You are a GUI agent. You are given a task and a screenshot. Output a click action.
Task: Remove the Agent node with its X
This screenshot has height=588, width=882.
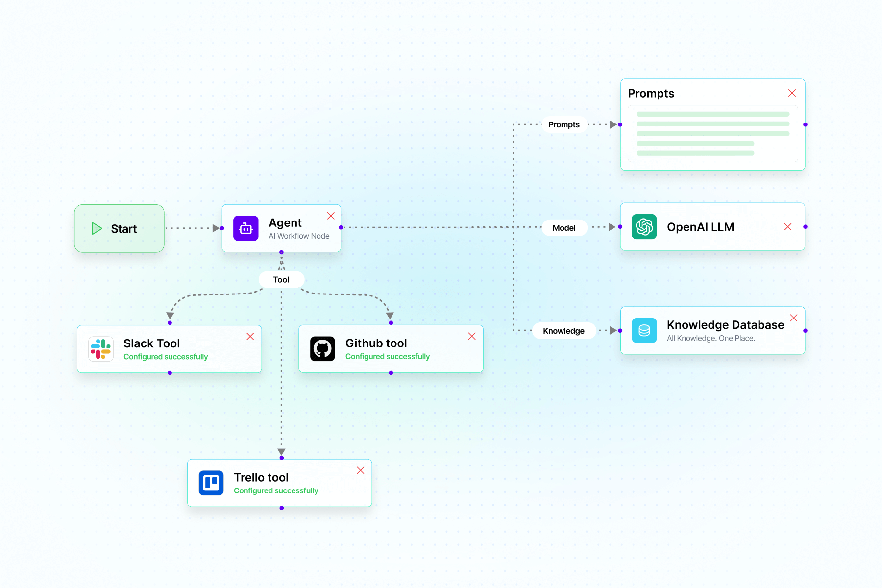tap(331, 216)
